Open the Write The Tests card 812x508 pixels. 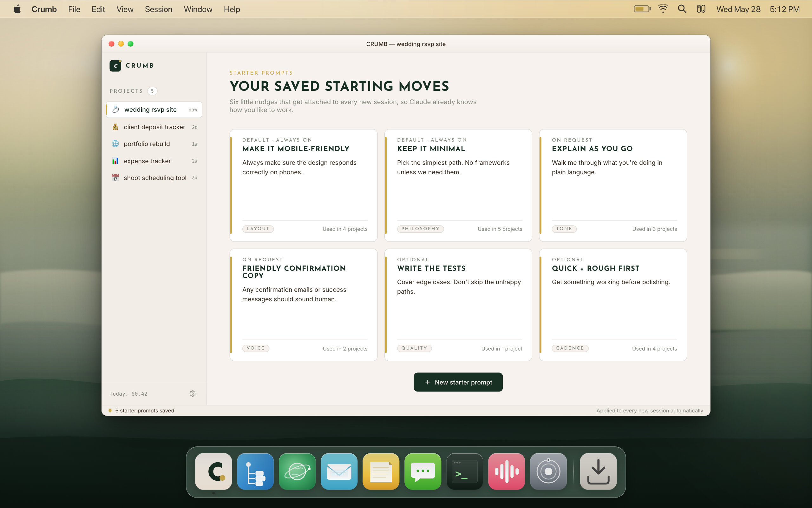click(x=458, y=305)
